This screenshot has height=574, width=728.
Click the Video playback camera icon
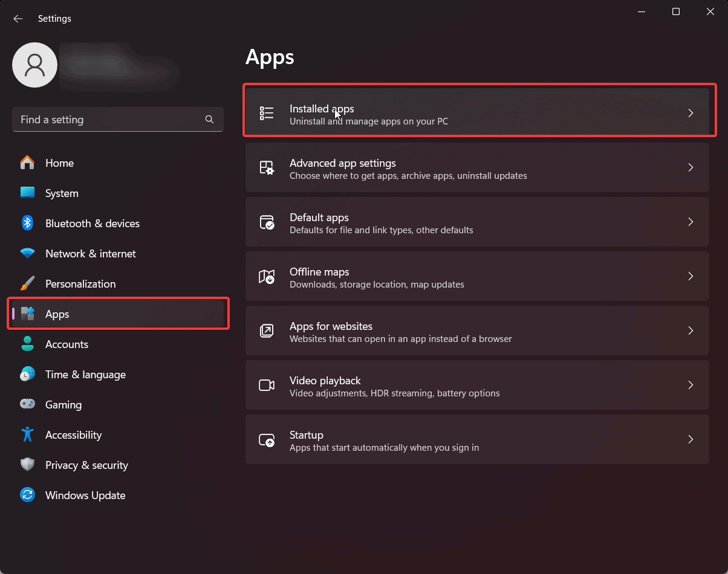click(266, 385)
